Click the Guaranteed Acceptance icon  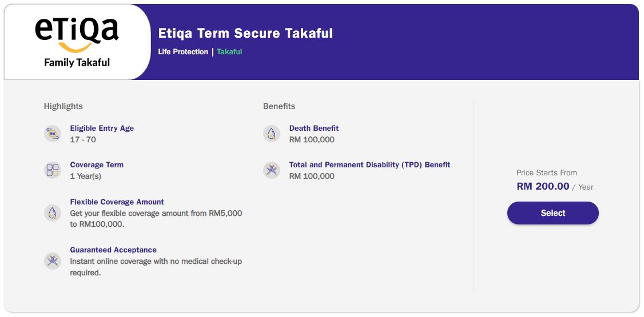(53, 261)
